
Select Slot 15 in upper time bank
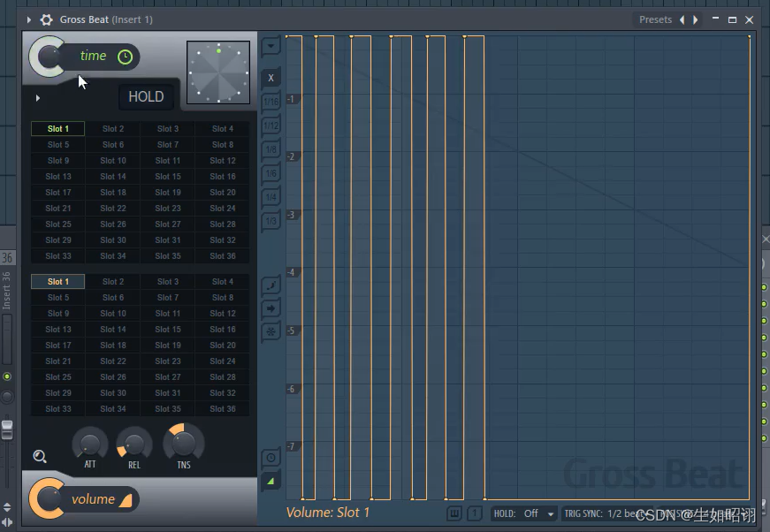[x=168, y=177]
